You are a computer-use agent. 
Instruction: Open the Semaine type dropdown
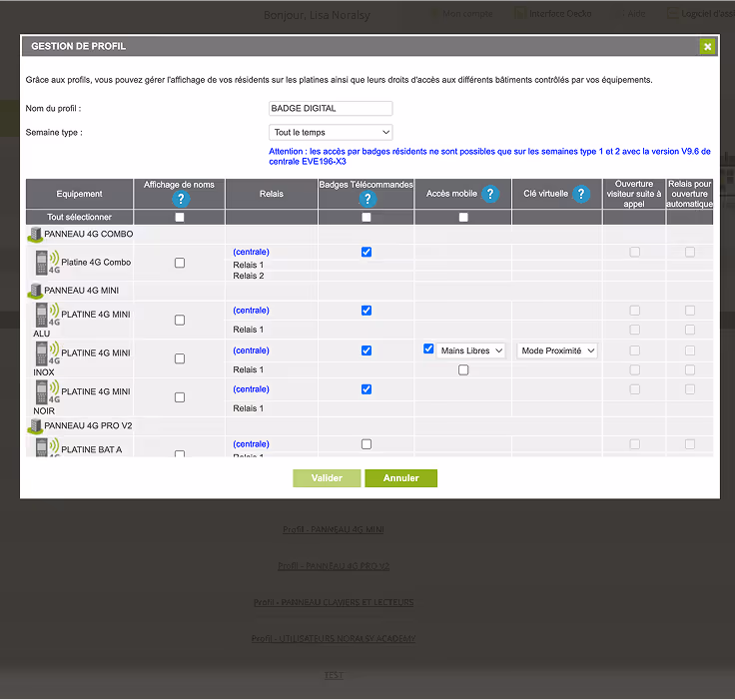click(x=331, y=133)
